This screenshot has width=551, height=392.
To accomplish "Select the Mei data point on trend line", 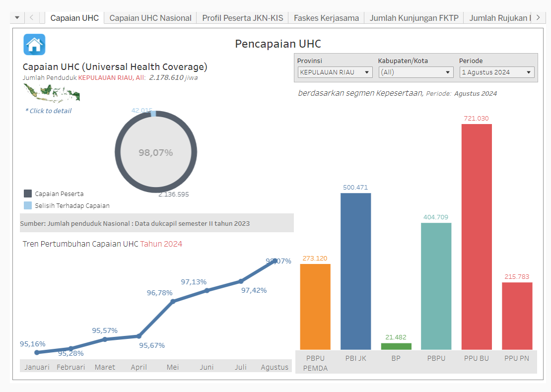I will (173, 301).
